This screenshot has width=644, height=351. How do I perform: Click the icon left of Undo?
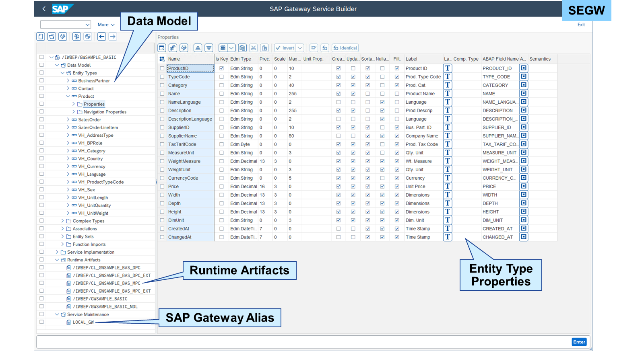[x=314, y=48]
